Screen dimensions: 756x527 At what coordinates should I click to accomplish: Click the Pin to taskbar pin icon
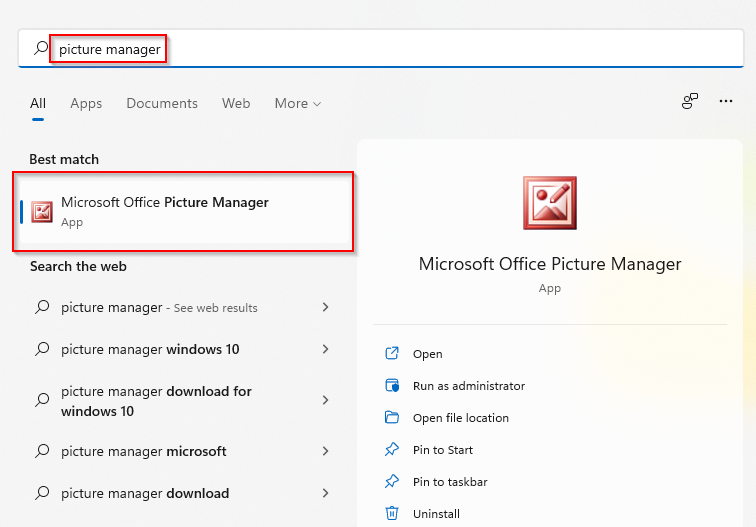tap(392, 482)
